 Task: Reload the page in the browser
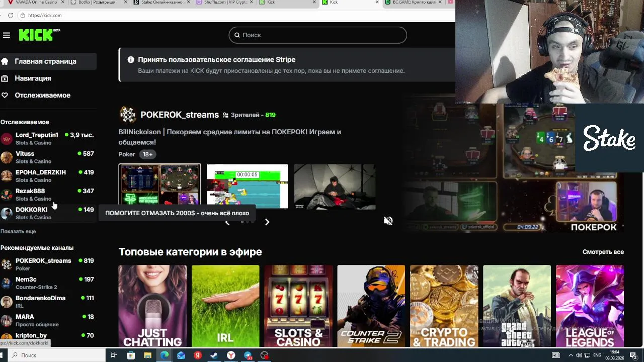pyautogui.click(x=11, y=16)
